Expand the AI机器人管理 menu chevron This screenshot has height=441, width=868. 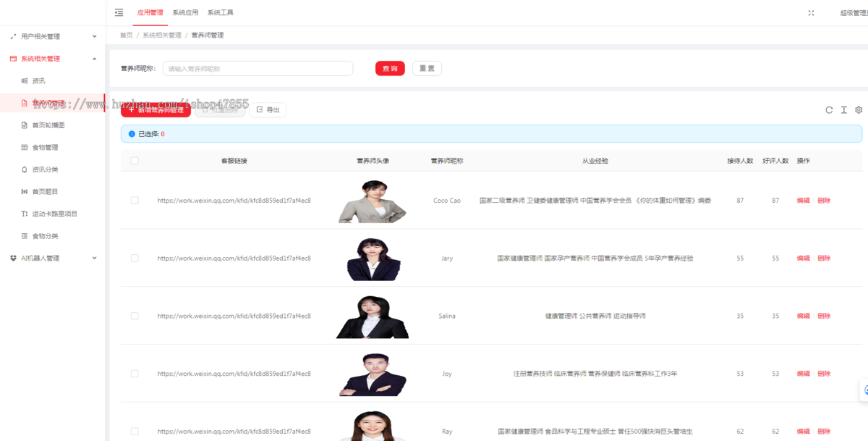pyautogui.click(x=94, y=259)
